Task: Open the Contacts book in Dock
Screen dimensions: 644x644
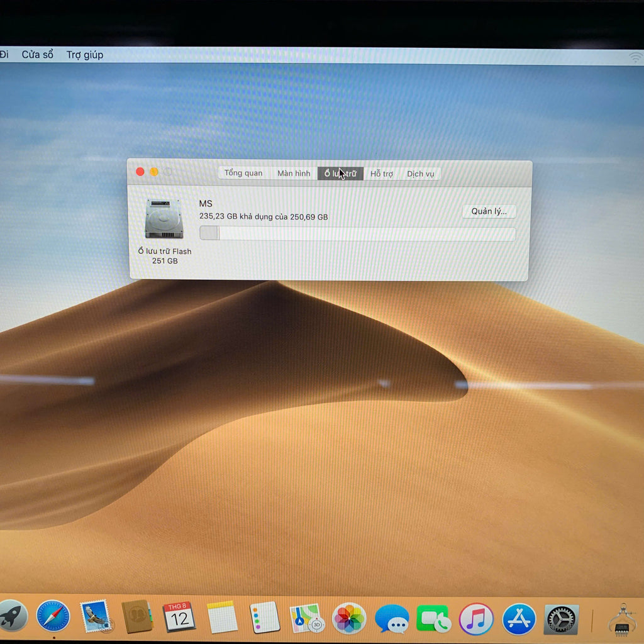Action: (137, 616)
